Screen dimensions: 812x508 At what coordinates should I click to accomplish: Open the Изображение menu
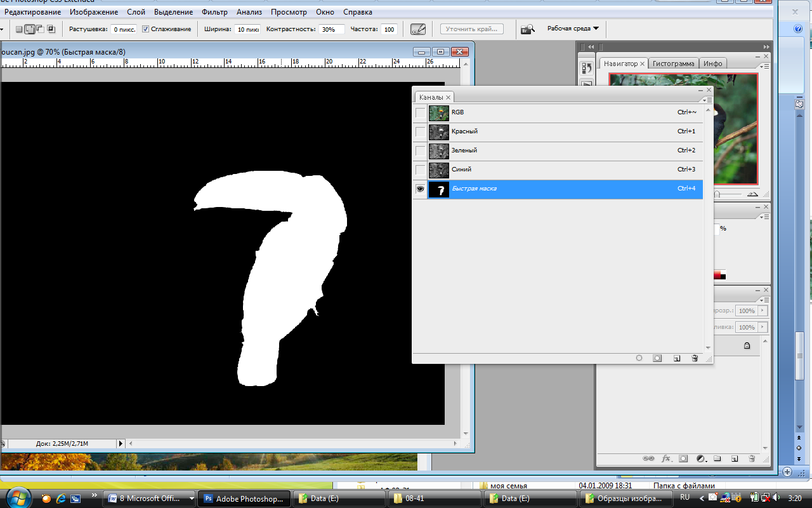coord(94,12)
